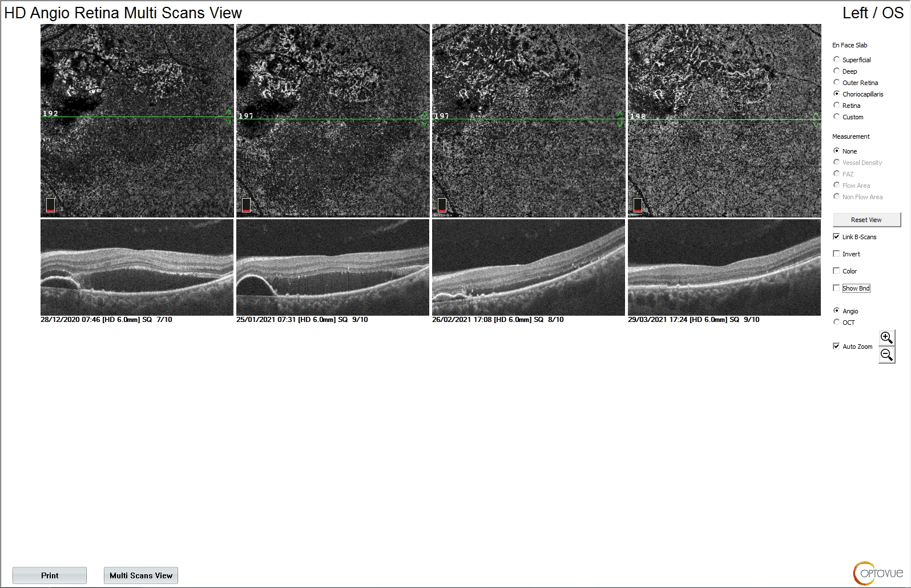
Task: Select the Custom slab option
Action: (837, 116)
